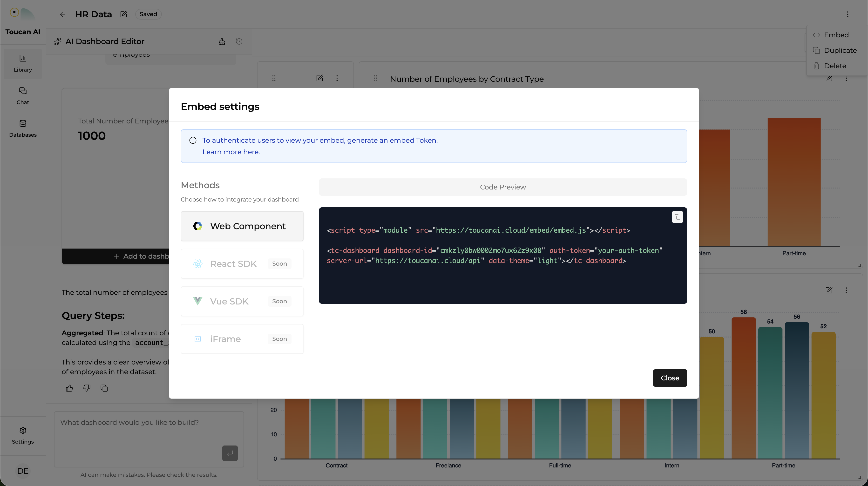Select the iFrame method
The width and height of the screenshot is (868, 486).
(x=242, y=339)
